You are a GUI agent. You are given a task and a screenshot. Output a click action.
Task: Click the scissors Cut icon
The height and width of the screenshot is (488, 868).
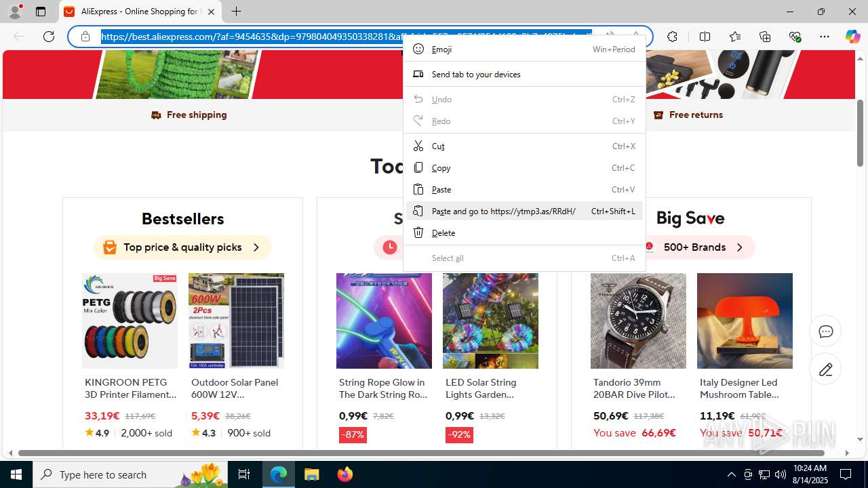pos(418,146)
